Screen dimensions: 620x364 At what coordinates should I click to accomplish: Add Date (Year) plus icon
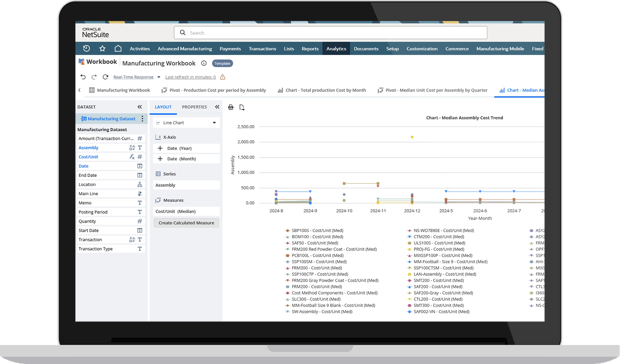[x=160, y=148]
